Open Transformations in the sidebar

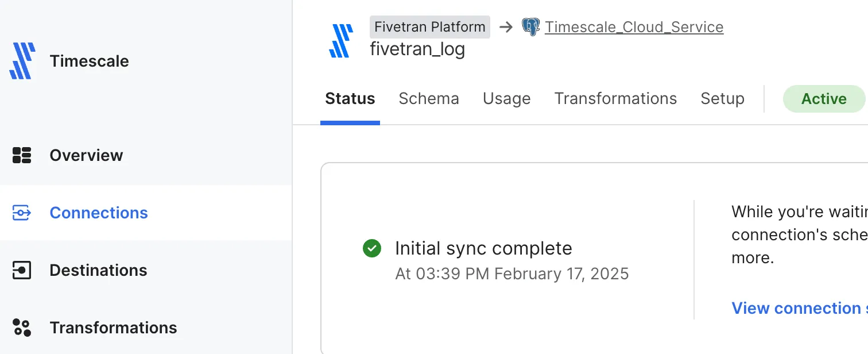(114, 328)
